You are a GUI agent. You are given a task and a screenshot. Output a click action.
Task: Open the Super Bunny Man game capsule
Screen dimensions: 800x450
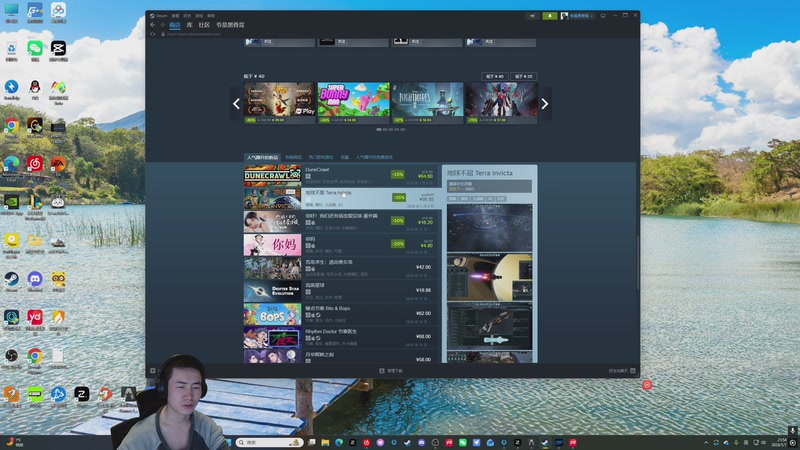[x=354, y=103]
